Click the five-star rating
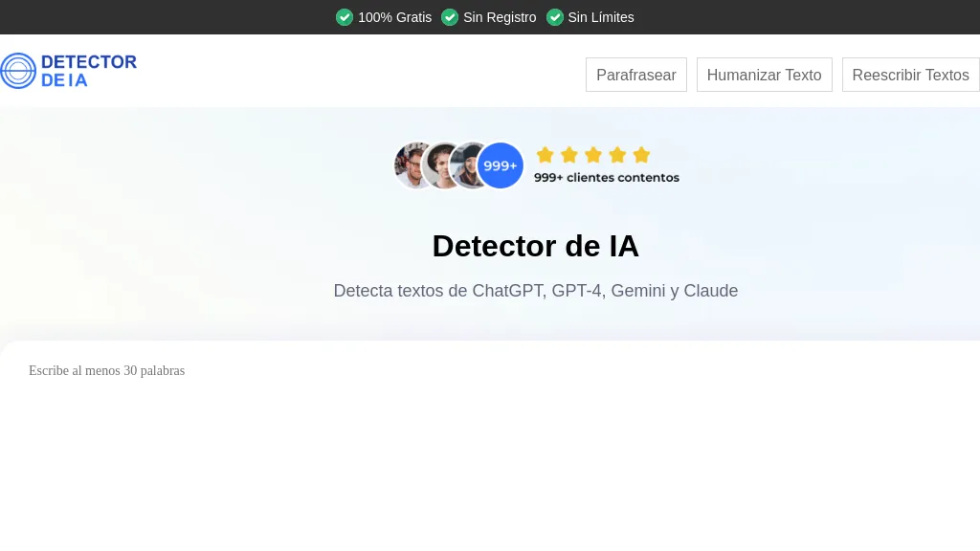 [x=593, y=155]
